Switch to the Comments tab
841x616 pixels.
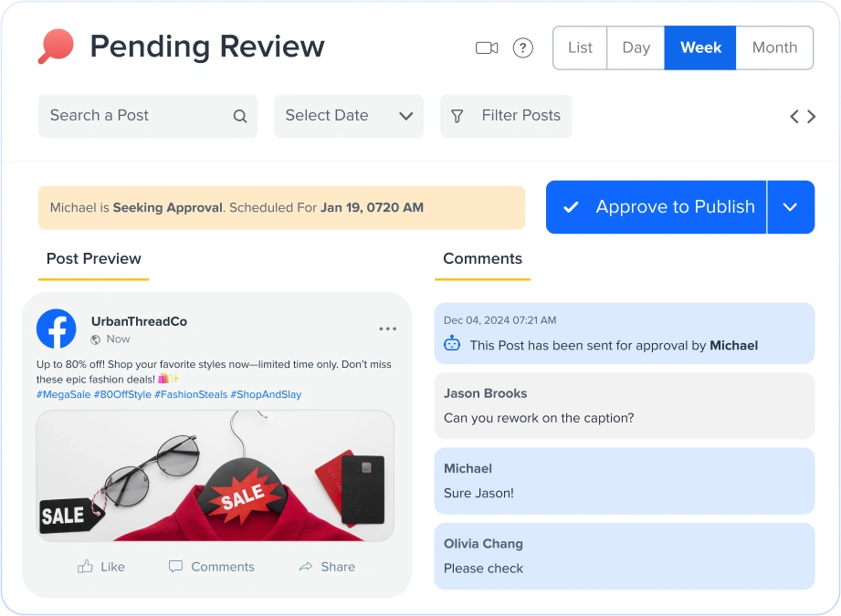coord(482,258)
